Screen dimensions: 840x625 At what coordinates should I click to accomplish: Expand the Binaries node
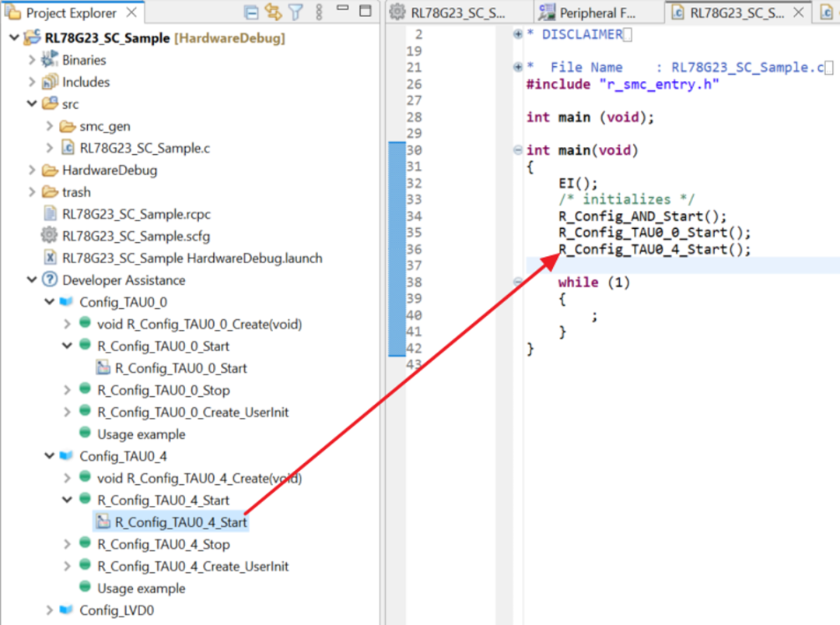point(32,60)
